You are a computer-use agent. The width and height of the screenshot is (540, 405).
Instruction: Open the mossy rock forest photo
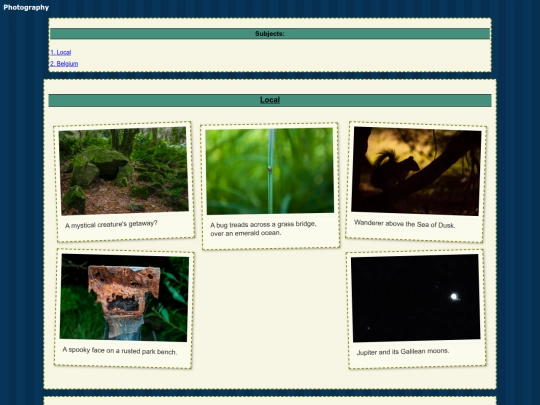(124, 171)
